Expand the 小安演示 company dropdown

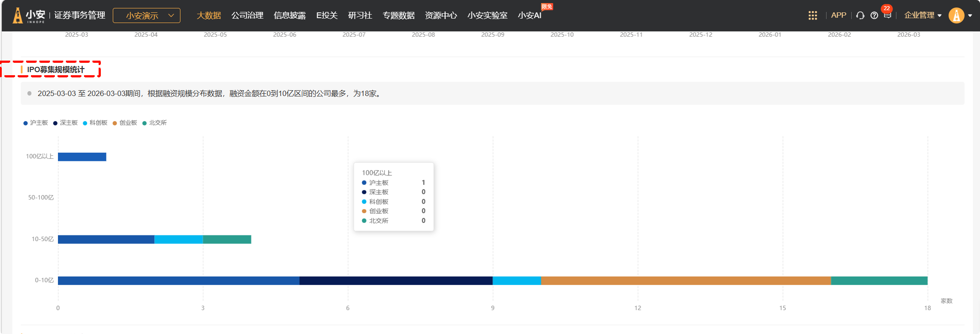click(x=146, y=15)
